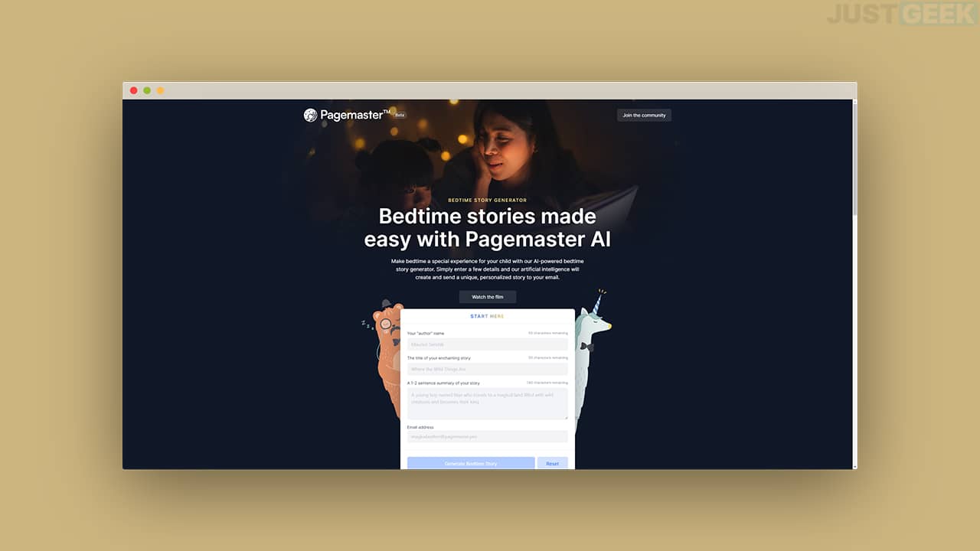Click the 1-2 sentence summary text area
The width and height of the screenshot is (980, 551).
pos(488,403)
